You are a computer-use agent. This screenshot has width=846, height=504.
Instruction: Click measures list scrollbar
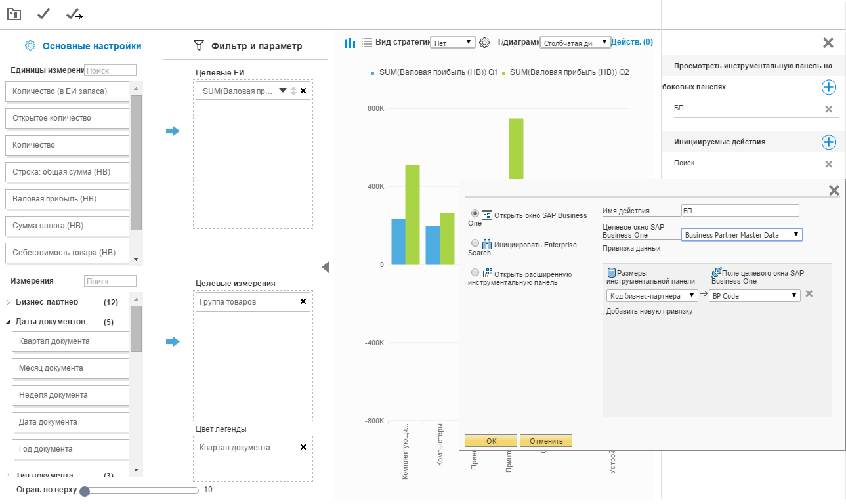pyautogui.click(x=136, y=163)
